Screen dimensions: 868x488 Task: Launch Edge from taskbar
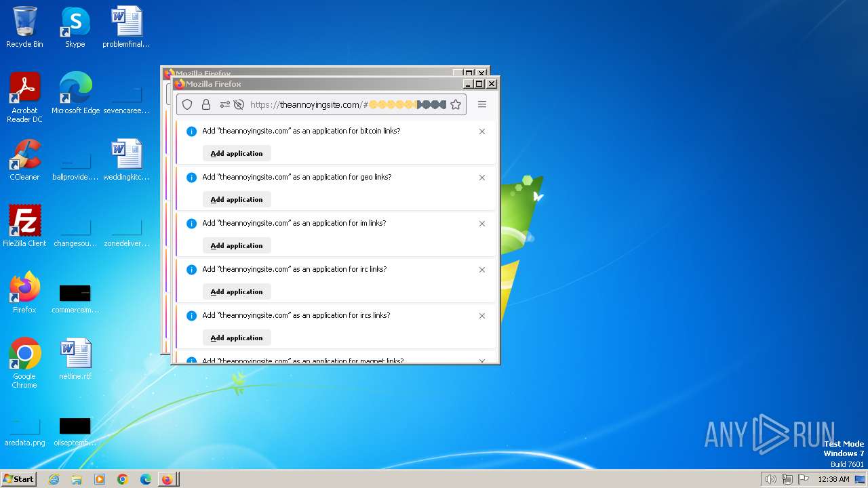(146, 479)
